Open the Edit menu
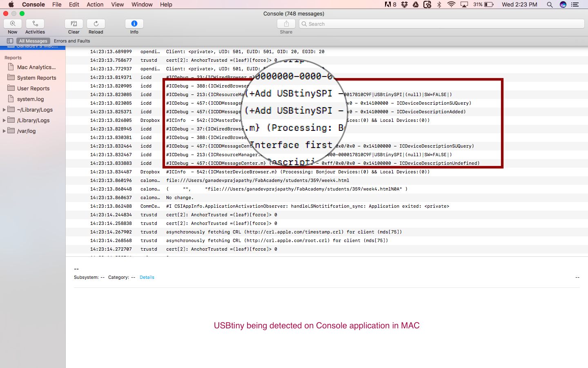588x368 pixels. tap(74, 4)
